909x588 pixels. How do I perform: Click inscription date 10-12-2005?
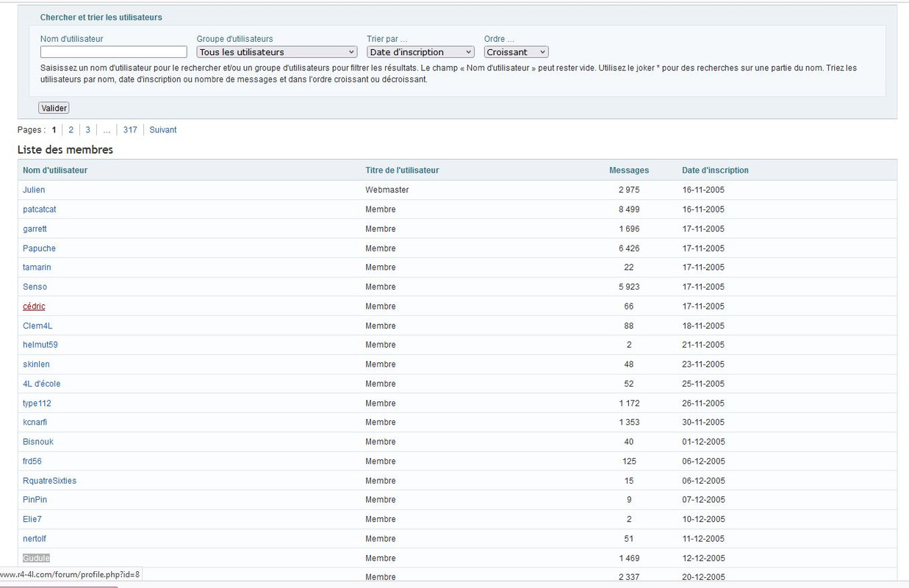(703, 520)
